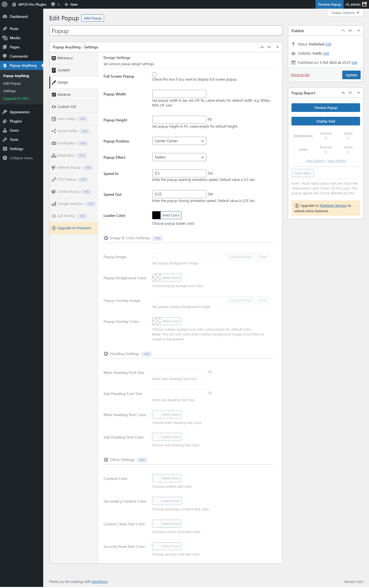
Task: Click the New plus icon in the admin bar
Action: 66,4
